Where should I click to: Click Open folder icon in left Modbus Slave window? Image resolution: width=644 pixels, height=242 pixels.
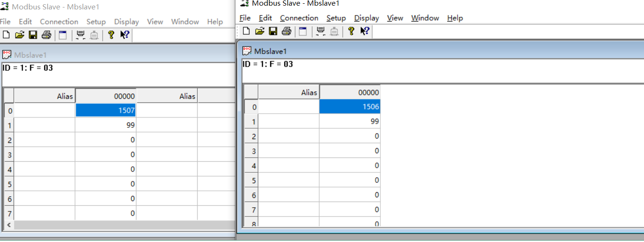pos(19,35)
